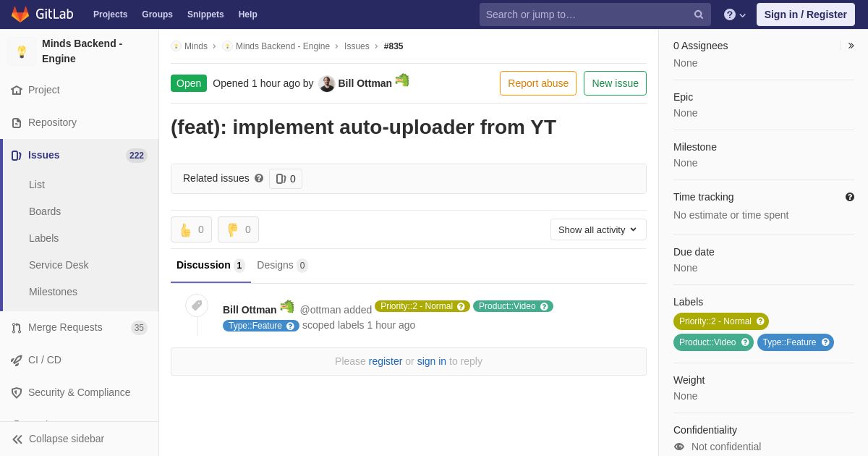Click Bill Ottman's avatar in issue header
The image size is (868, 456).
coord(327,83)
